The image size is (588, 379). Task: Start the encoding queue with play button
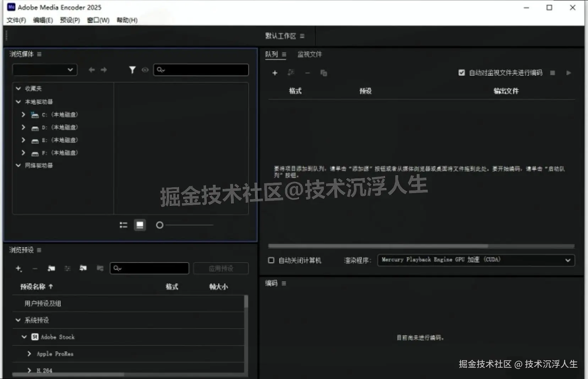pyautogui.click(x=568, y=72)
